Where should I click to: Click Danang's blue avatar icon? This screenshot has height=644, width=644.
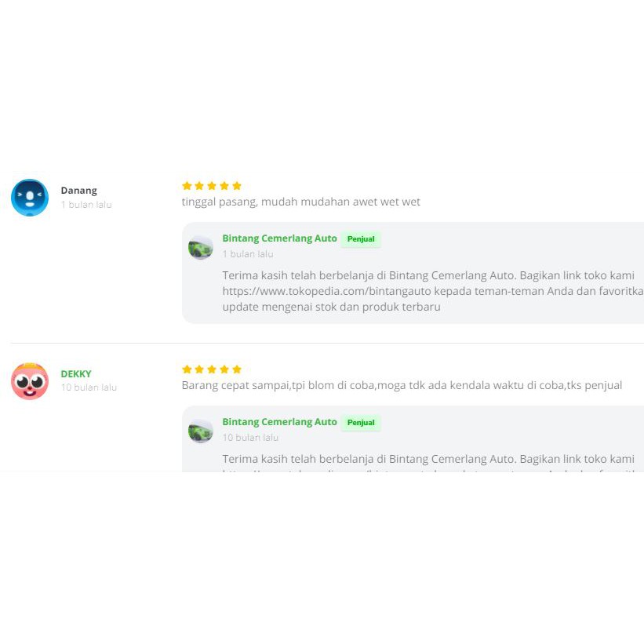coord(30,198)
